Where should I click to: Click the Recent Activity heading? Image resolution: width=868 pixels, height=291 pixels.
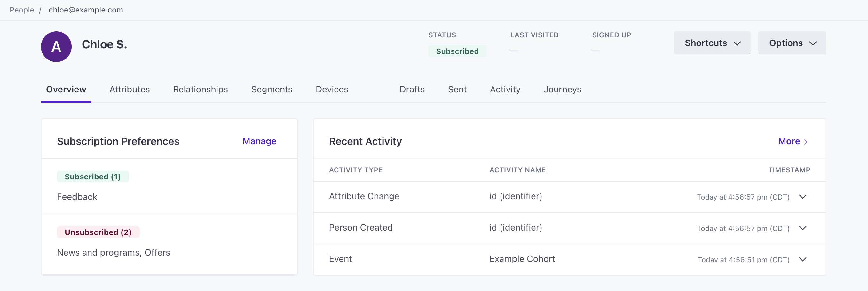point(365,141)
